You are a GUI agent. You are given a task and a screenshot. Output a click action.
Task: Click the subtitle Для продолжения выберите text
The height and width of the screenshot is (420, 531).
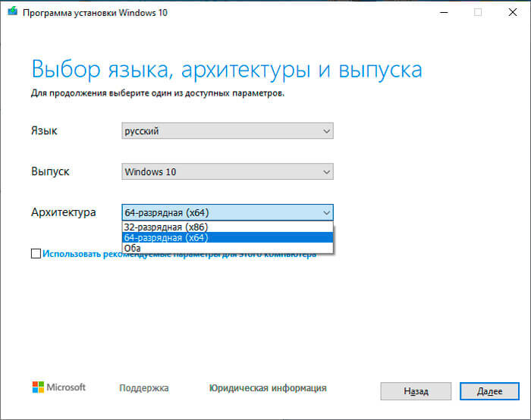click(x=158, y=93)
